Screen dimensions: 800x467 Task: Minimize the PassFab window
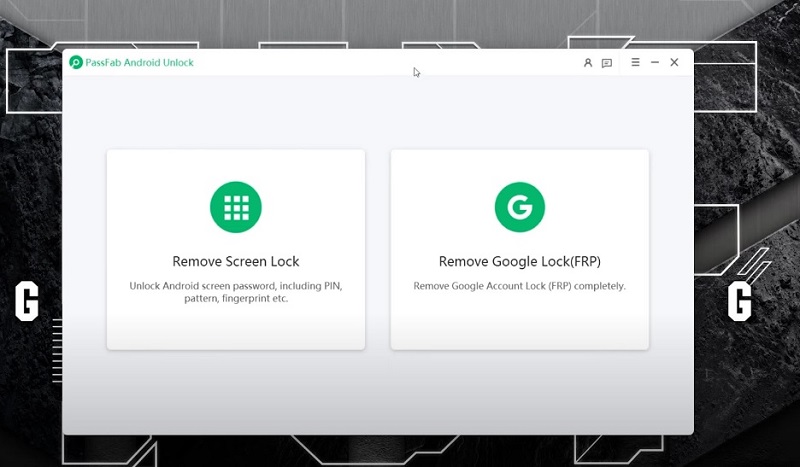[x=655, y=62]
